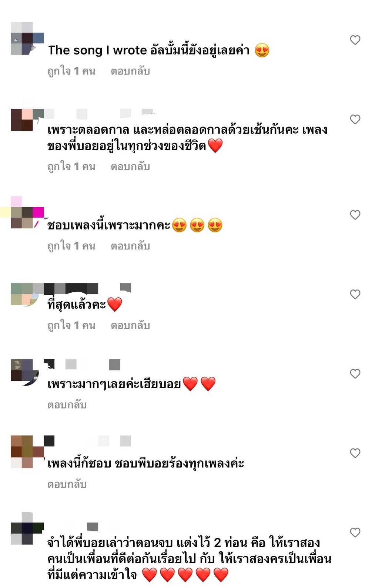
Task: Open avatar of 'เพลงนี้ก้ชอบ' commenter
Action: coord(27,452)
